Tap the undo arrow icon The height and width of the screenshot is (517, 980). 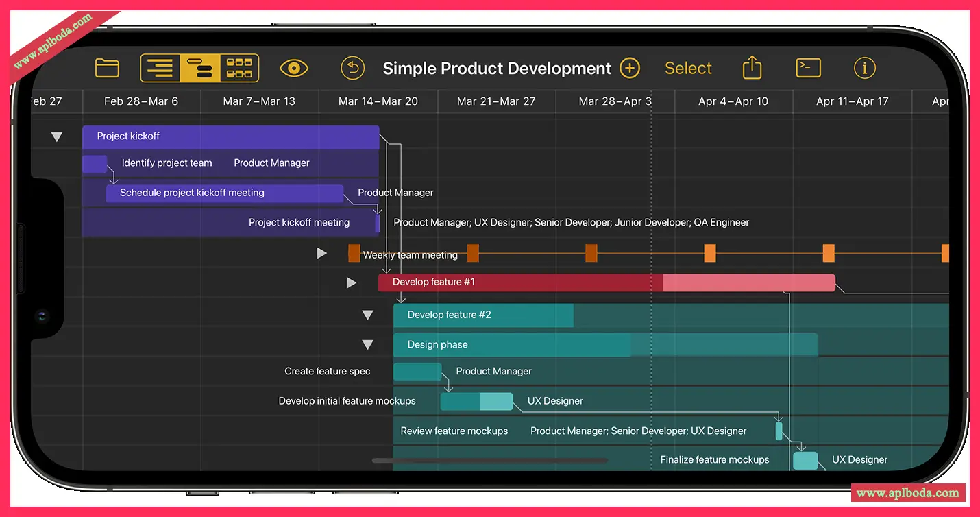(x=353, y=68)
